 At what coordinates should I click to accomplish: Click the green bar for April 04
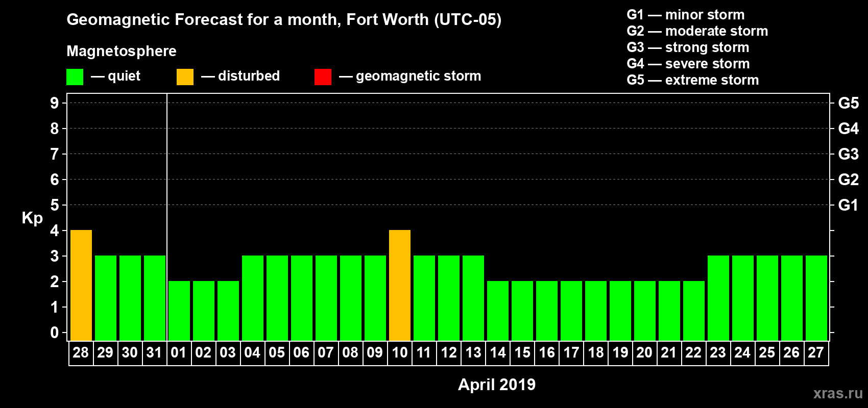253,298
